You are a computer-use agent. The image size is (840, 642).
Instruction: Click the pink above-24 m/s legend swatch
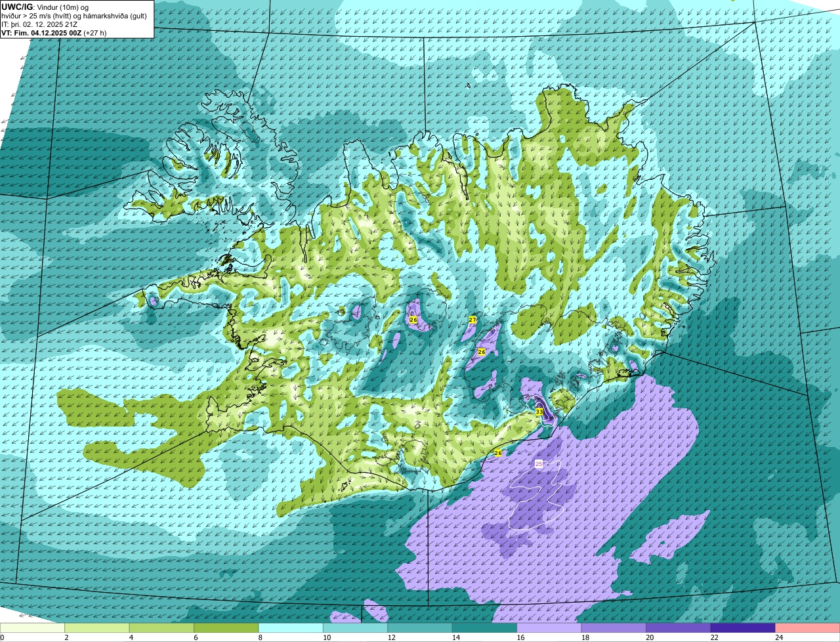click(x=807, y=628)
